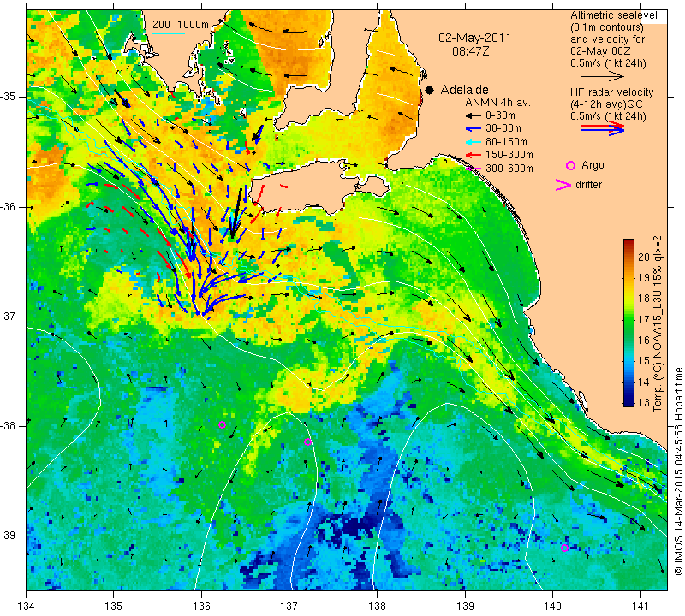Click the large black current arrow west of Kangaroo Island
Viewport: 685px width, 616px height.
point(236,214)
